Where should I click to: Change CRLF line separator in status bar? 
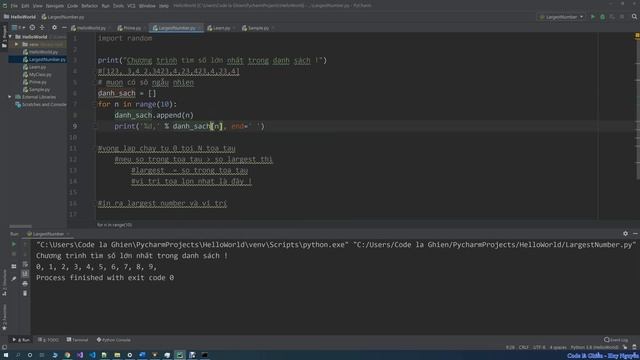[x=524, y=347]
